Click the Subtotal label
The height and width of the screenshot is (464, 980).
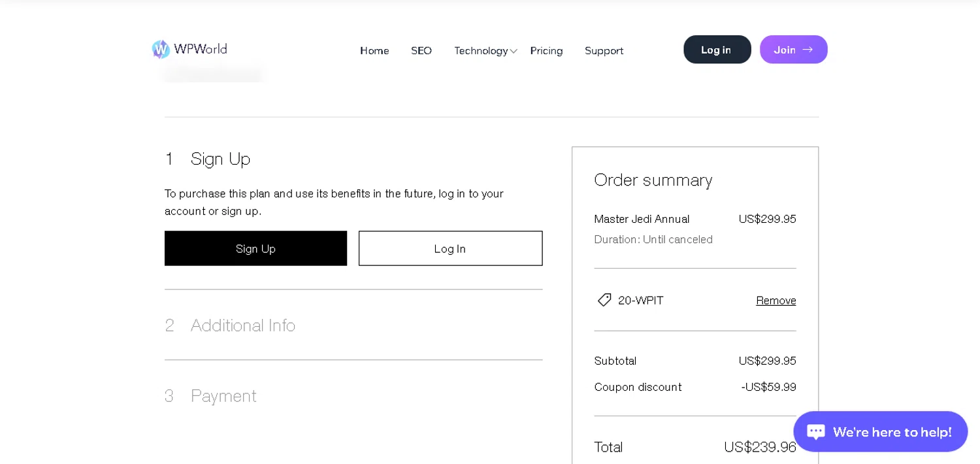point(615,361)
